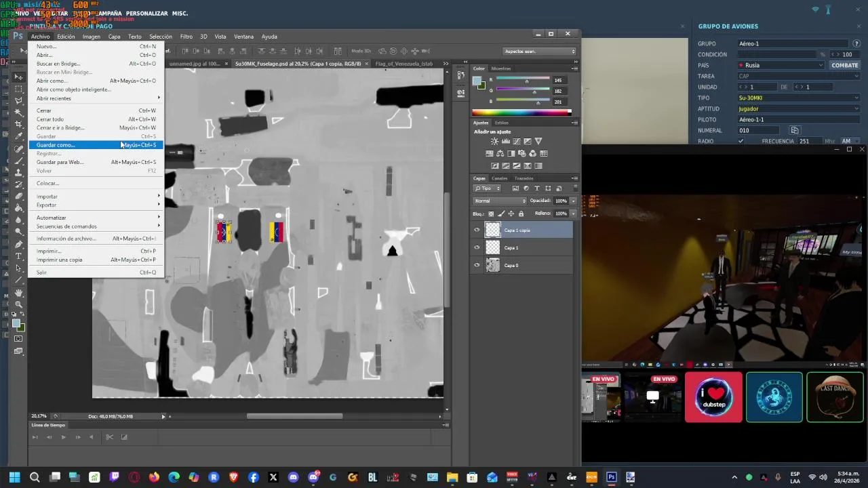Select the Eraser tool
This screenshot has height=488, width=868.
coord(19,197)
